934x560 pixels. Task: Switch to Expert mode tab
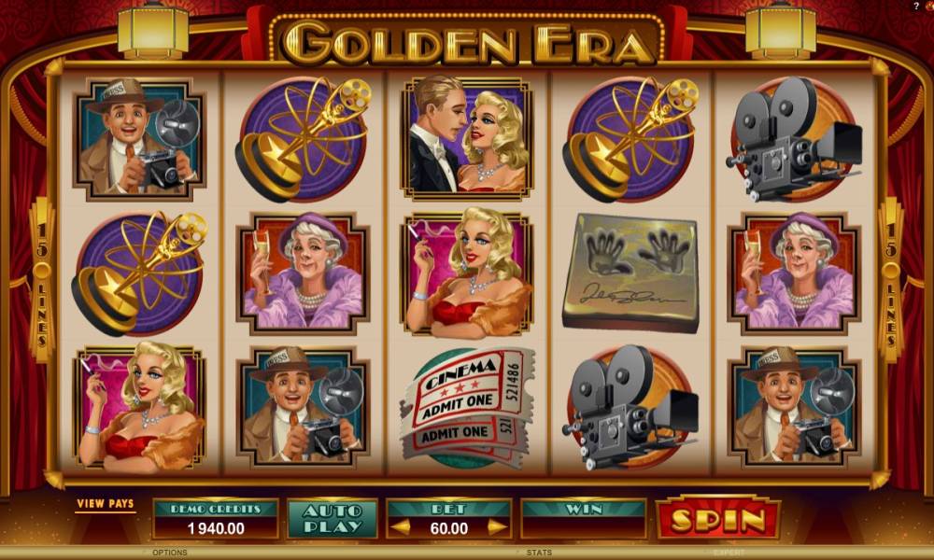point(728,553)
